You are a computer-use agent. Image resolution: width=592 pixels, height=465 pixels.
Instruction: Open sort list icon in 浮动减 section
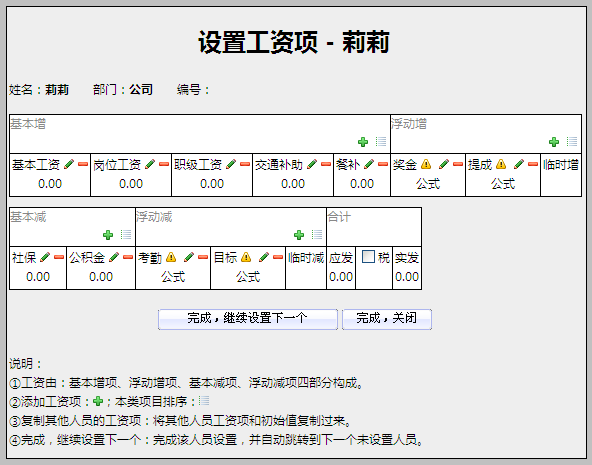(317, 235)
